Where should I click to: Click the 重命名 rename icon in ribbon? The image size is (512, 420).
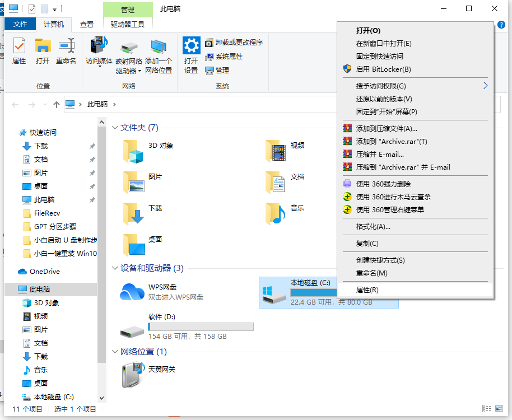coord(66,50)
